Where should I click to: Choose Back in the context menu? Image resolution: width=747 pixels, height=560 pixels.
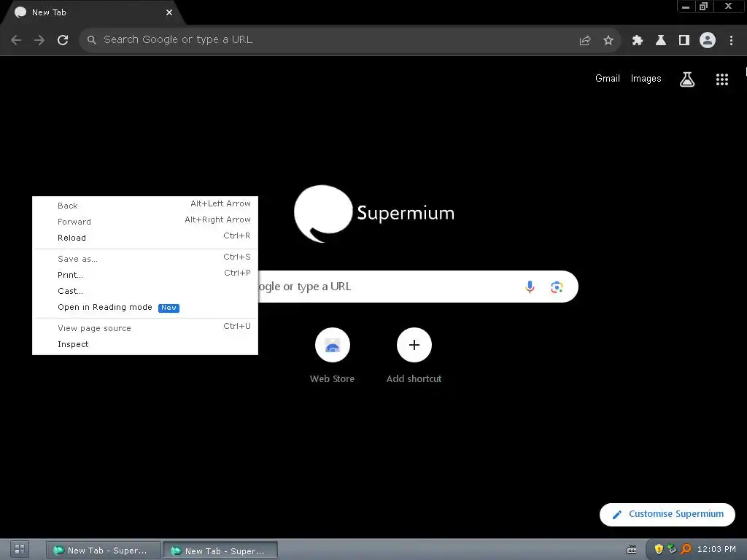click(x=145, y=205)
